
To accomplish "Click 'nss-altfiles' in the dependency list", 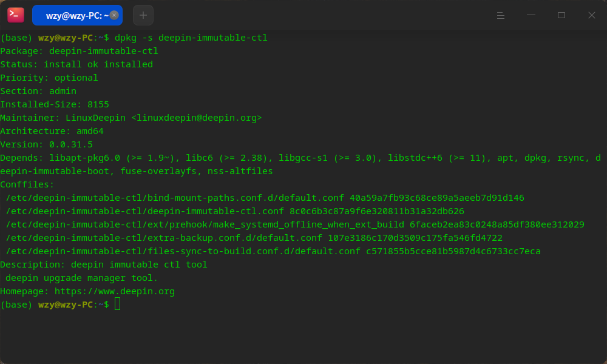I will click(240, 171).
